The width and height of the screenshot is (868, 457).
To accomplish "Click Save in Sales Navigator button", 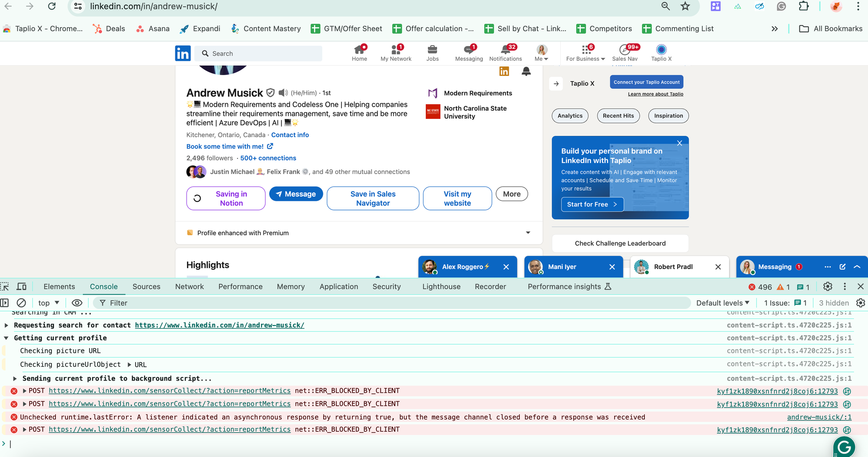I will (373, 198).
